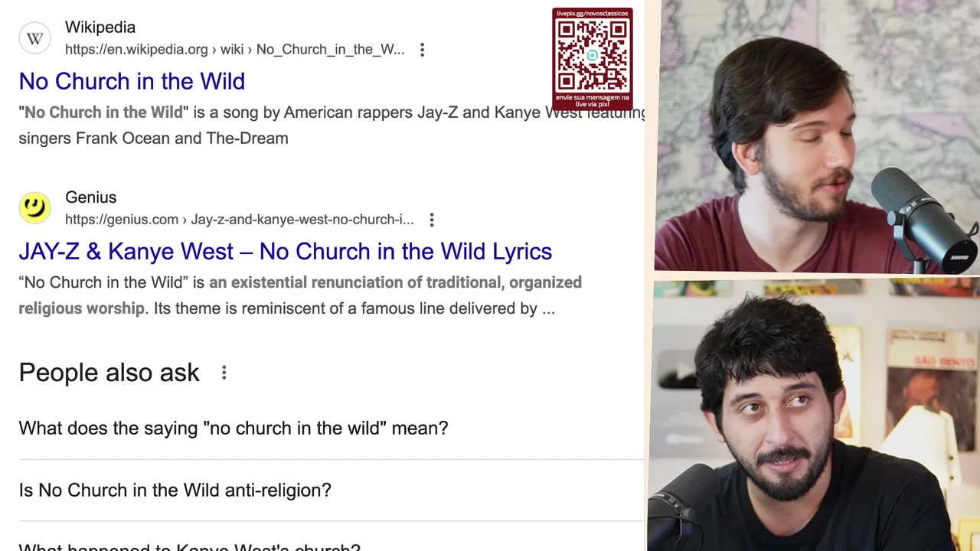Open the three-dot menu for the Genius result

[x=432, y=220]
